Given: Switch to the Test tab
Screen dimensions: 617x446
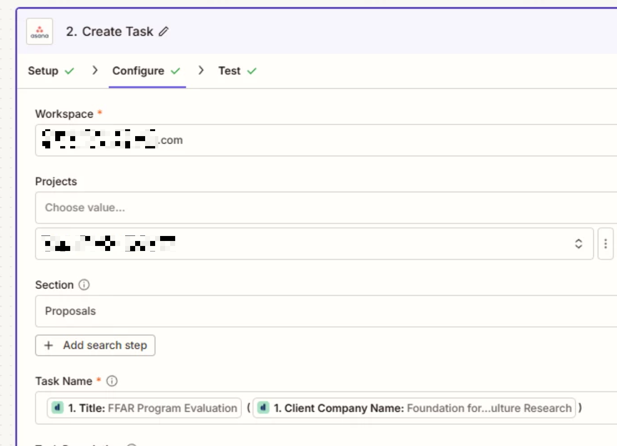Looking at the screenshot, I should [229, 71].
